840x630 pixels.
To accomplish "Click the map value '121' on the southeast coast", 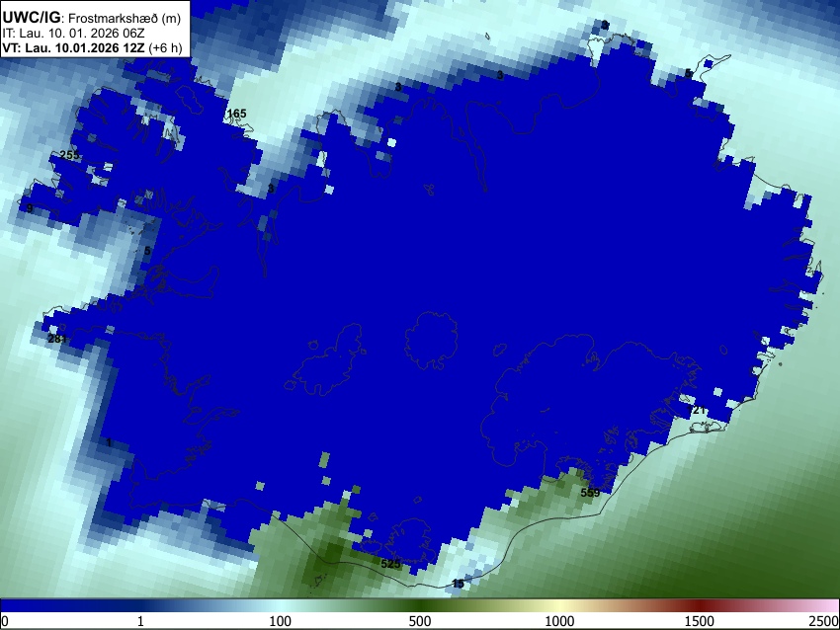I will click(x=697, y=410).
